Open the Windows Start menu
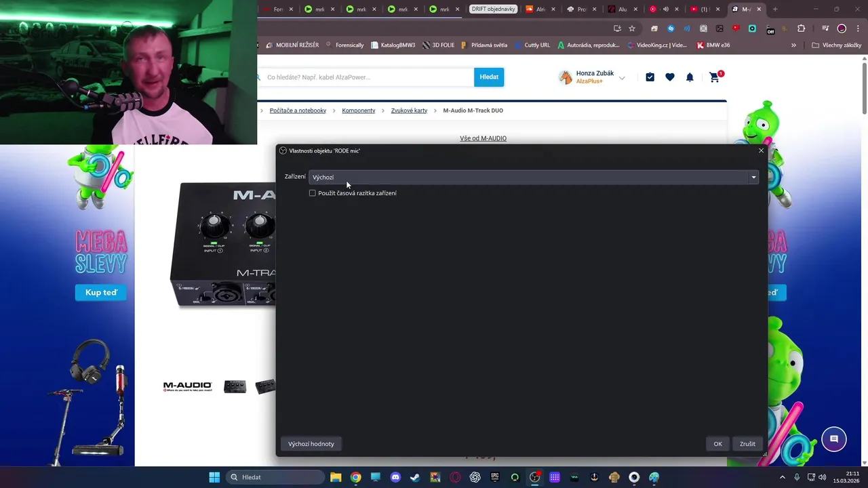Image resolution: width=868 pixels, height=488 pixels. point(214,477)
